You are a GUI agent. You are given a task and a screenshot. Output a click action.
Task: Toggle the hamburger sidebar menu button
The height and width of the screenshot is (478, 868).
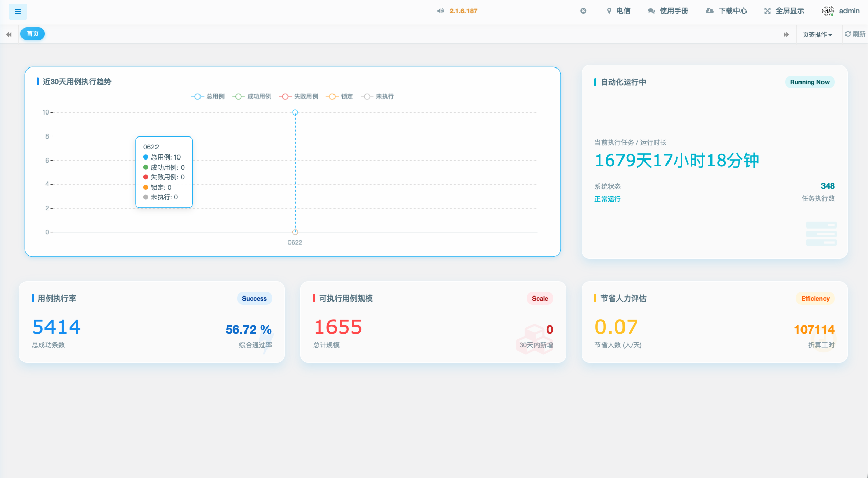point(18,11)
